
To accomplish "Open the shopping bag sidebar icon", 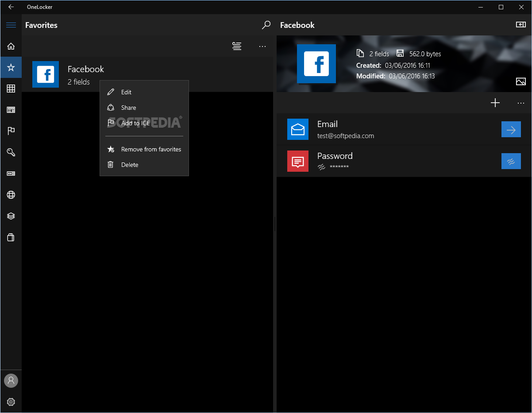I will [x=11, y=237].
